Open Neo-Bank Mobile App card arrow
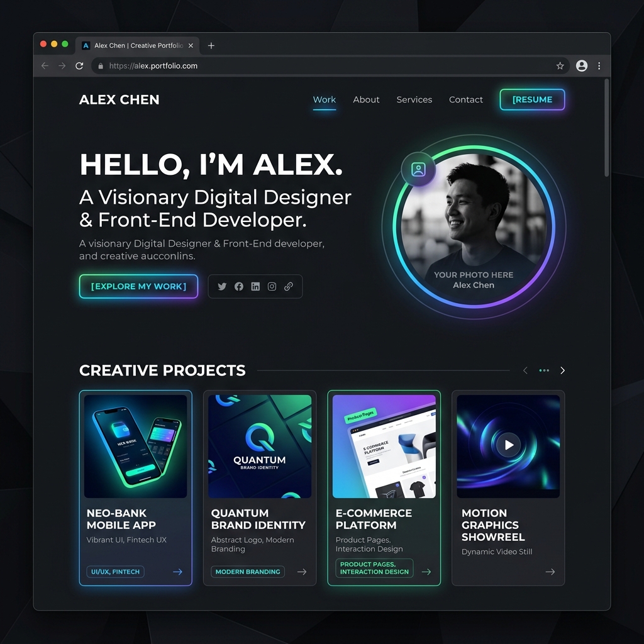This screenshot has height=644, width=644. click(177, 572)
